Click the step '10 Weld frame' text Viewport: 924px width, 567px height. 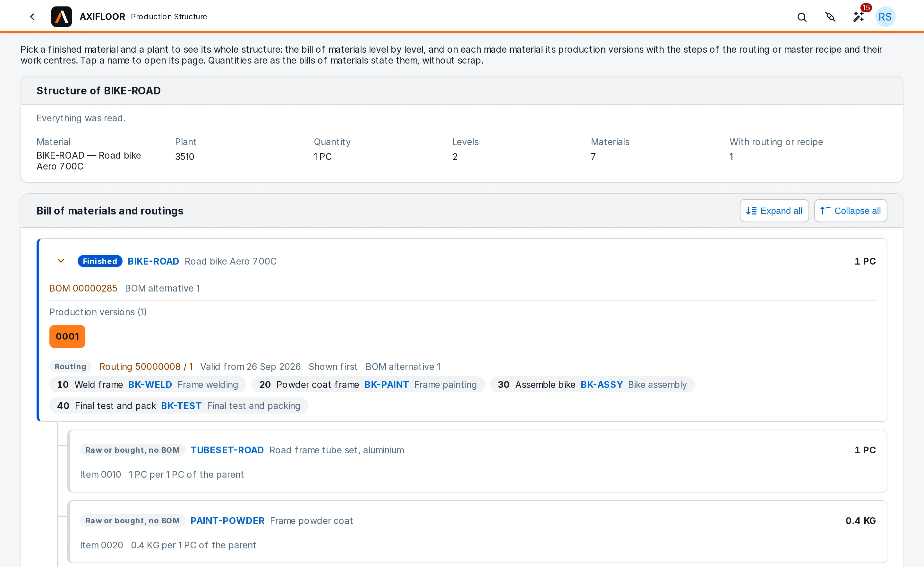tap(90, 385)
